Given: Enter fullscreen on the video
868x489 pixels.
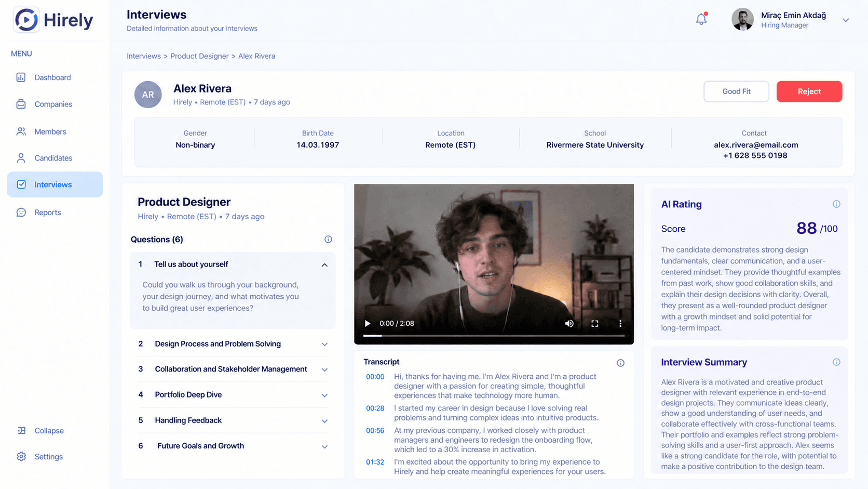Looking at the screenshot, I should 595,323.
